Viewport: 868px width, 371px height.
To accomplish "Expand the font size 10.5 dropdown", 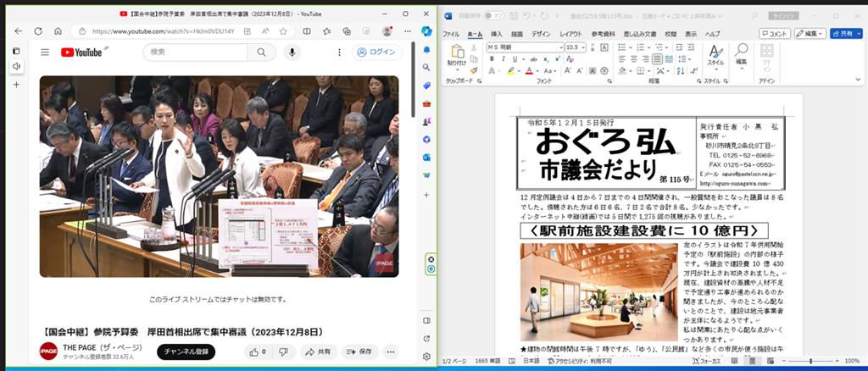I will pos(582,47).
